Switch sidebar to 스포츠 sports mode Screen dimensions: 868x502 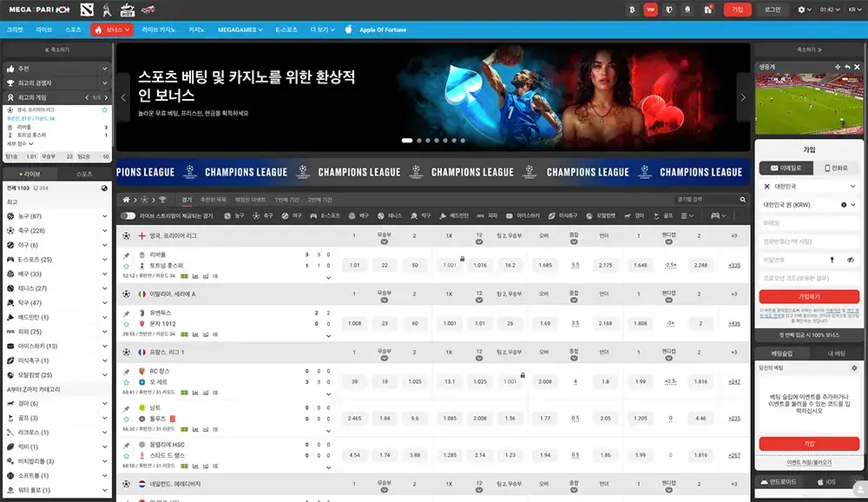coord(84,174)
